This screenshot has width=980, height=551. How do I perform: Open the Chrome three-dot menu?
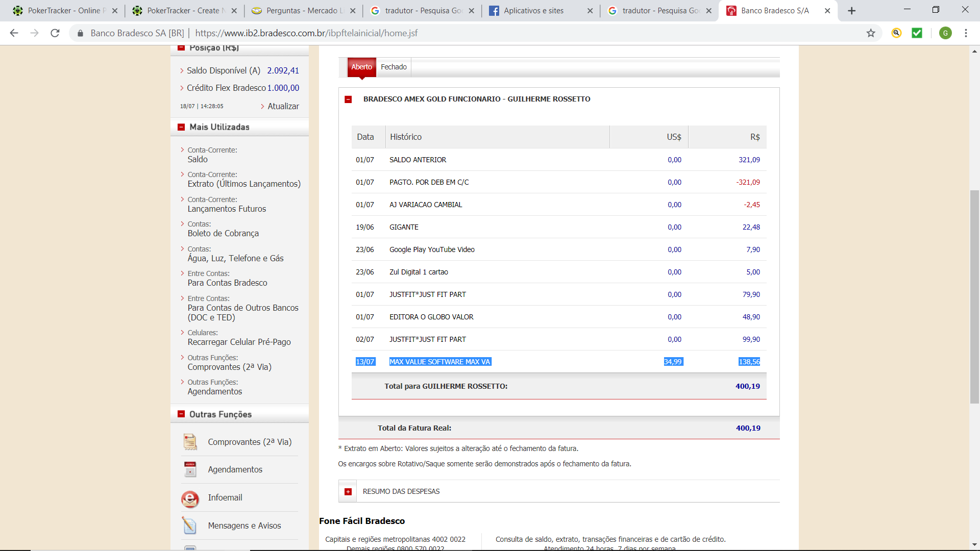coord(966,33)
